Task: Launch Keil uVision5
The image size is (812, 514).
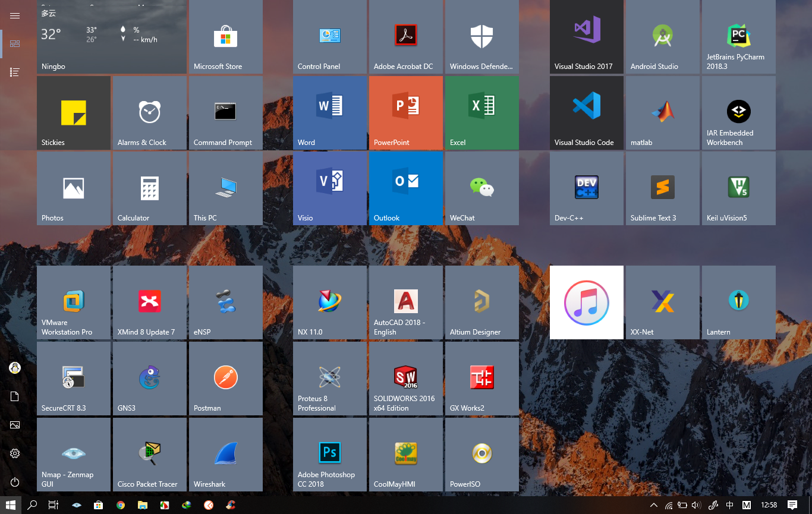Action: click(739, 188)
